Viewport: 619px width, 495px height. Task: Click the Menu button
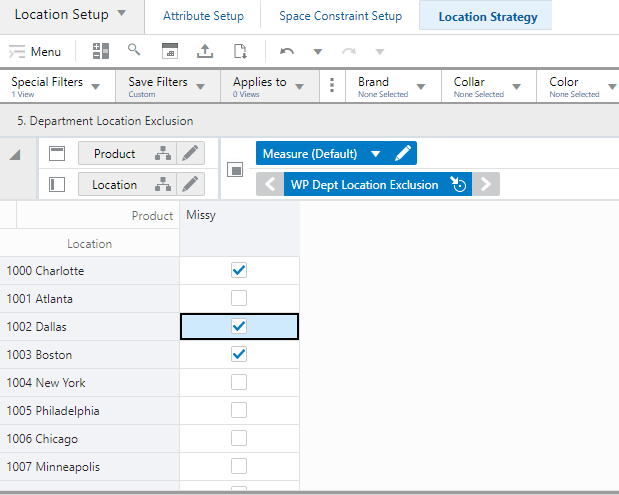(35, 51)
